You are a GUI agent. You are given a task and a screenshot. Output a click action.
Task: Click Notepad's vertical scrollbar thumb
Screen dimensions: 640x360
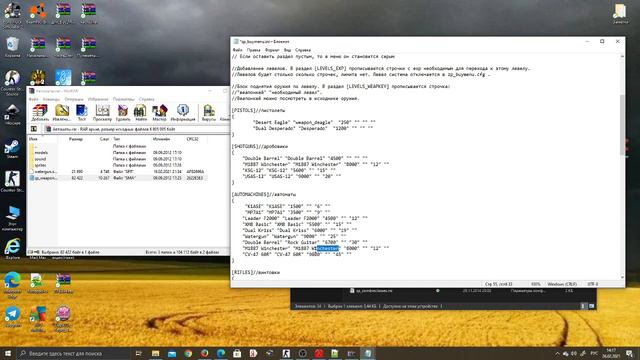(622, 124)
